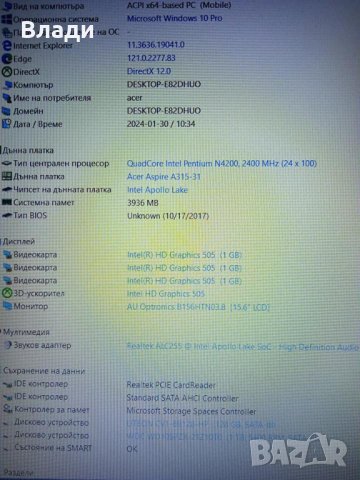
Task: Select the 'Unknown (10/17/2017)' BIOS value
Action: 168,216
